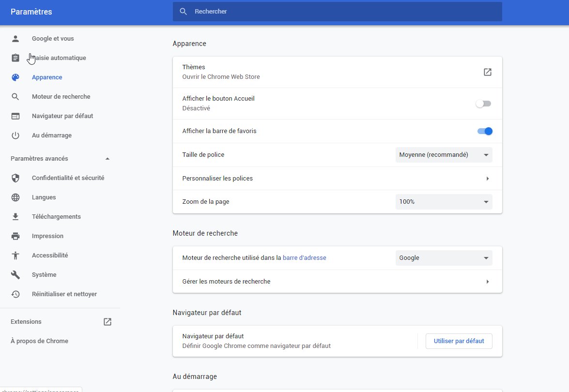Click the shield icon for Confidentialité et sécurité
The height and width of the screenshot is (392, 569).
click(15, 178)
